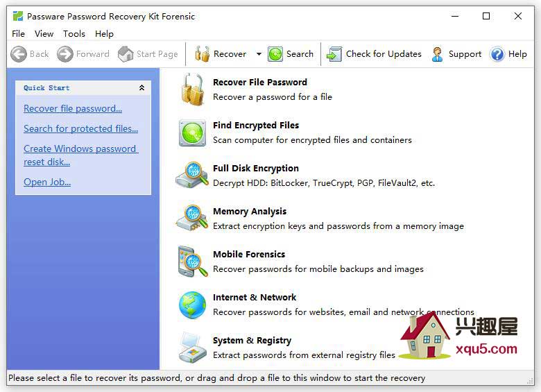Click the Find Encrypted Files radar icon
Viewport: 541px width, 392px height.
pos(193,133)
